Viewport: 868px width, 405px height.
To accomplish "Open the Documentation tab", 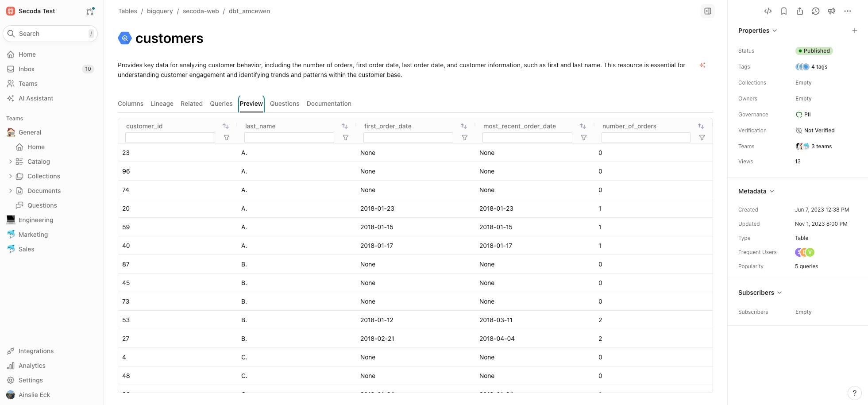I will (x=328, y=104).
